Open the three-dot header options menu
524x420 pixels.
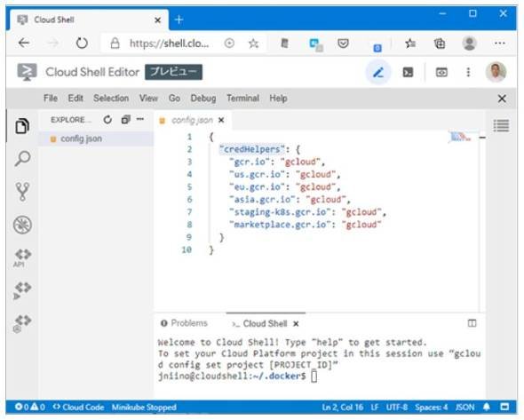point(468,72)
